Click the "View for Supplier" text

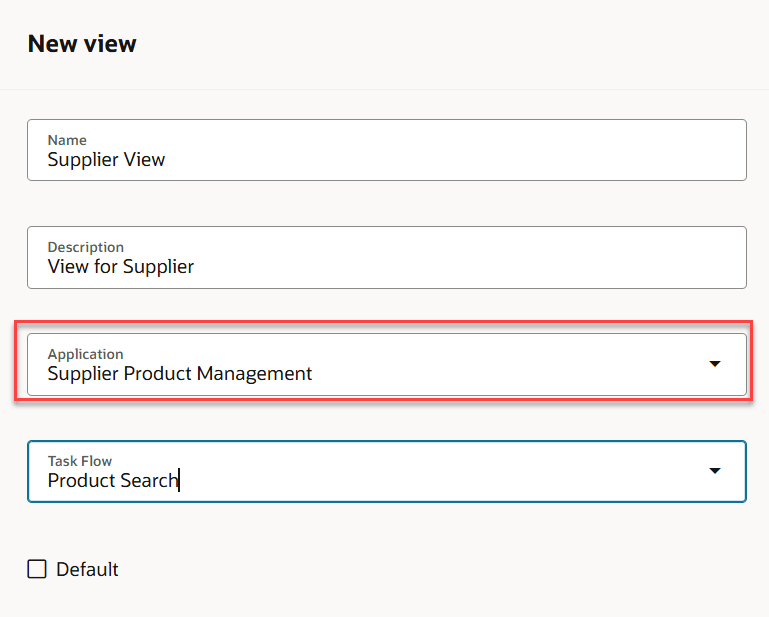pos(121,267)
